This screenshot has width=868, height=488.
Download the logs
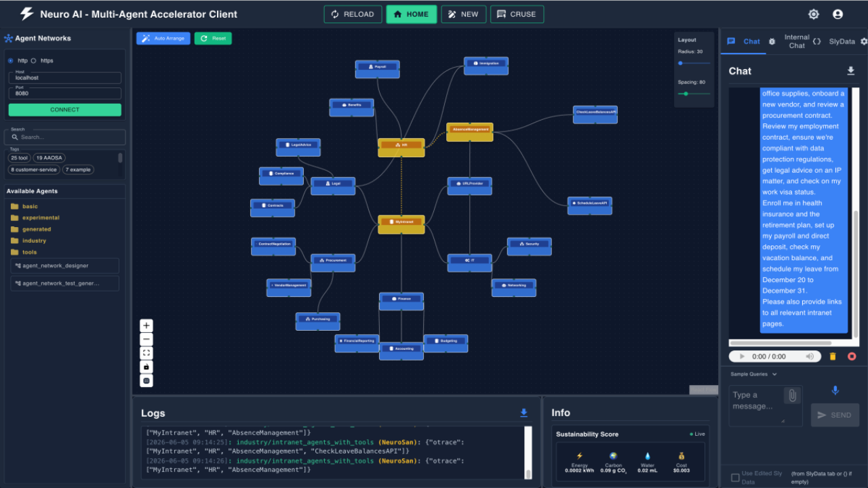coord(524,413)
